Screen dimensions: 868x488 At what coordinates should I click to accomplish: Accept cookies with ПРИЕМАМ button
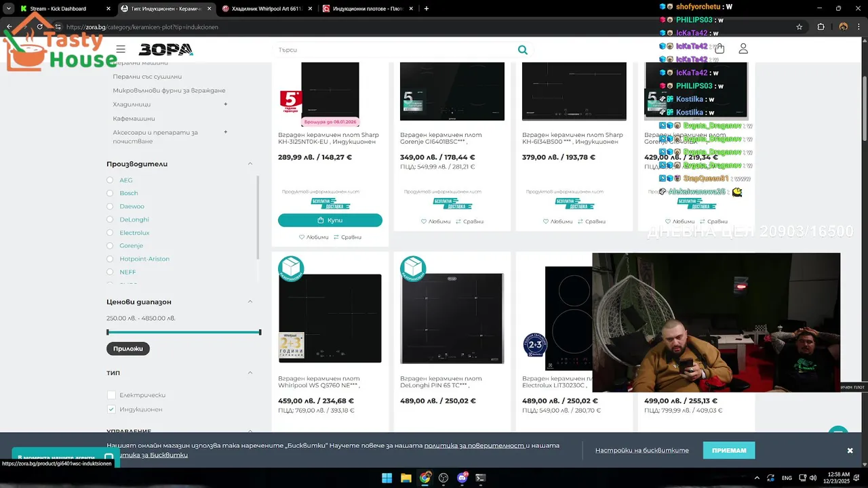pyautogui.click(x=729, y=451)
